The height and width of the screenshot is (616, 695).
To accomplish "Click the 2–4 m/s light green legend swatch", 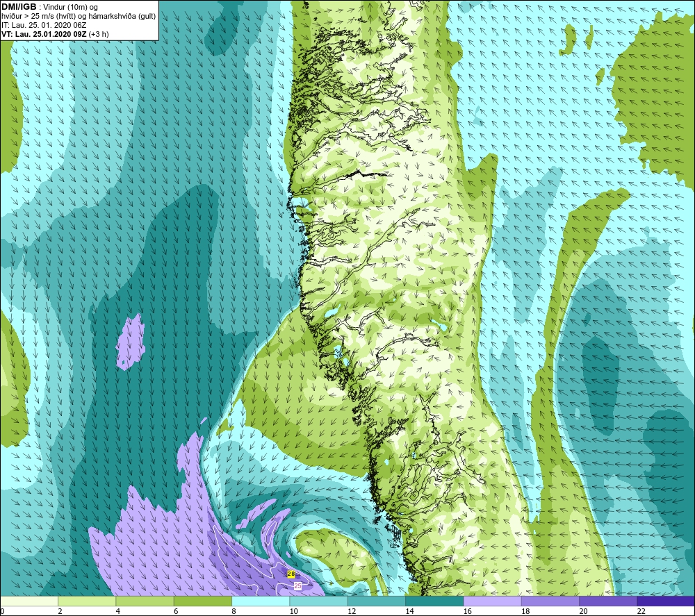I will click(87, 601).
